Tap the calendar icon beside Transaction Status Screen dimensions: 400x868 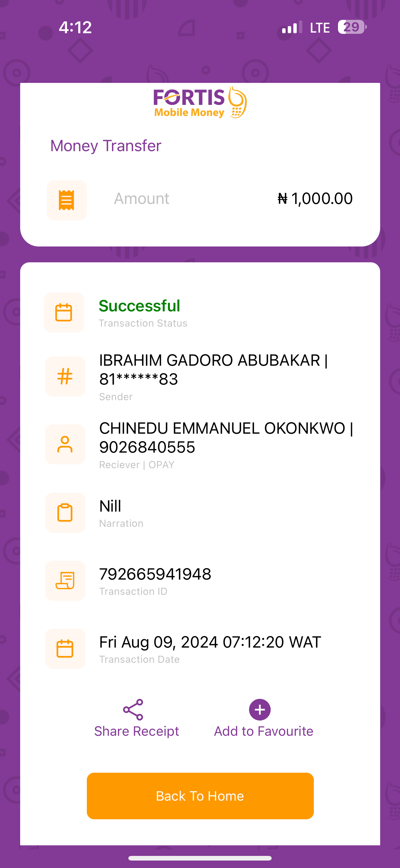point(64,312)
